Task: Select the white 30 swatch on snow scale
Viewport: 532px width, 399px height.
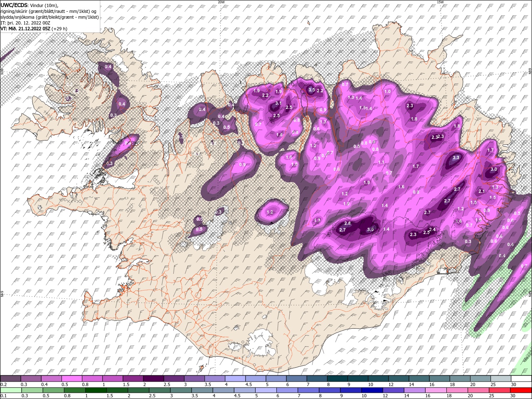Action: point(521,379)
